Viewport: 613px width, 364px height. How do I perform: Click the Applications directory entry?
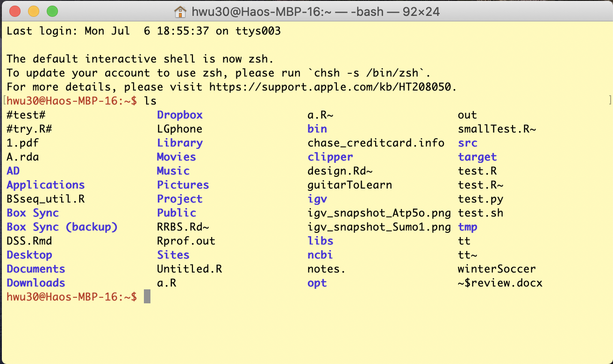(x=46, y=185)
